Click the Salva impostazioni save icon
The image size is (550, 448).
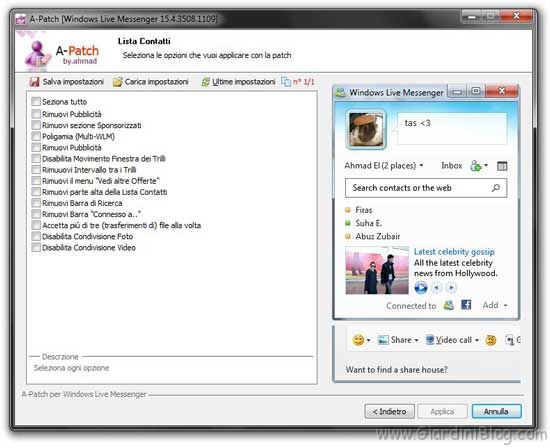pyautogui.click(x=34, y=82)
